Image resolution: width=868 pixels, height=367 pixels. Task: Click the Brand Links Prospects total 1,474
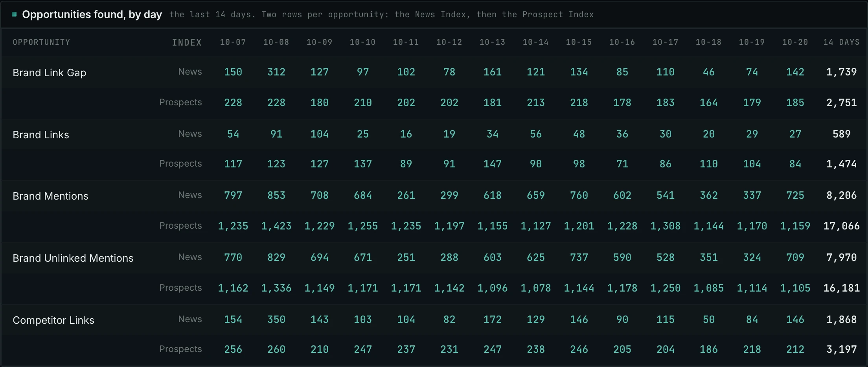click(x=841, y=164)
